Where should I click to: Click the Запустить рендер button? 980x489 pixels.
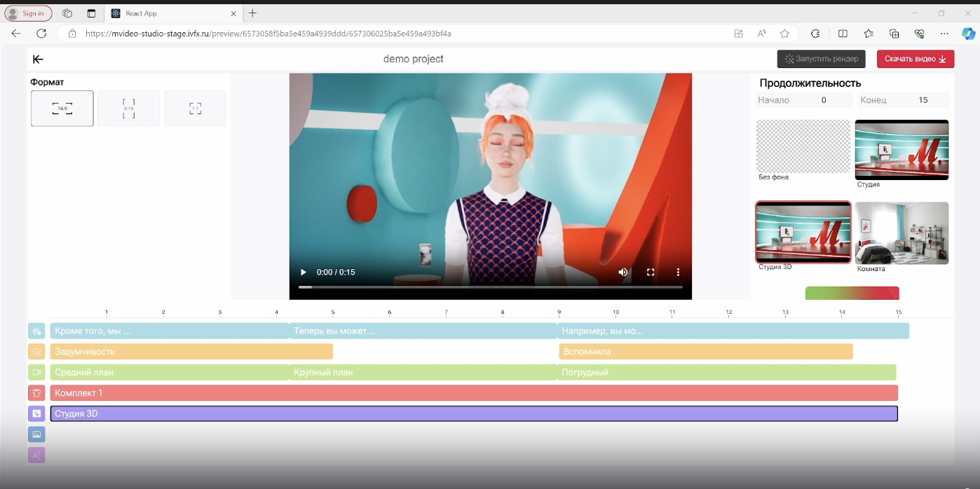pyautogui.click(x=821, y=59)
